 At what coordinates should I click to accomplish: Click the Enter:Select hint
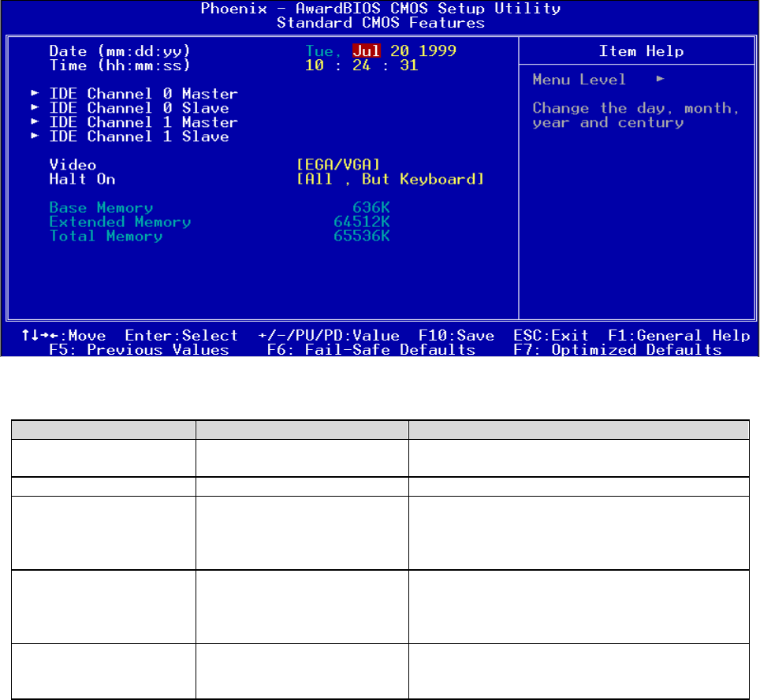tap(181, 336)
